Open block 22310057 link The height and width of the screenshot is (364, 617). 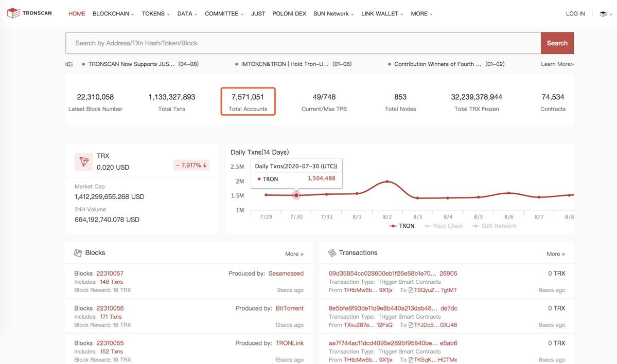pyautogui.click(x=110, y=274)
